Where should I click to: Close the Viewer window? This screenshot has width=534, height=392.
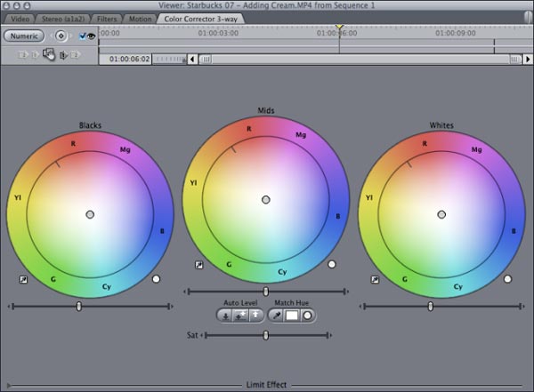click(6, 5)
